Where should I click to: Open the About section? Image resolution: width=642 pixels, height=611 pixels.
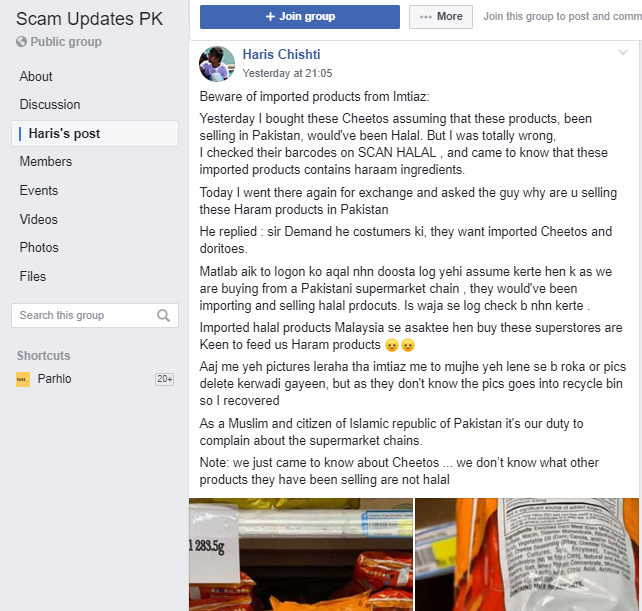point(36,77)
